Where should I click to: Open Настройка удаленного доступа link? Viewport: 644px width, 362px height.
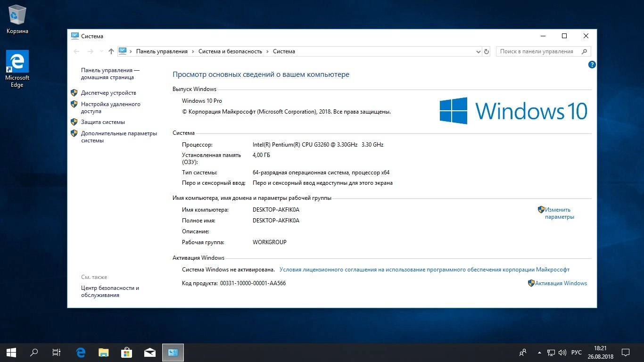111,108
